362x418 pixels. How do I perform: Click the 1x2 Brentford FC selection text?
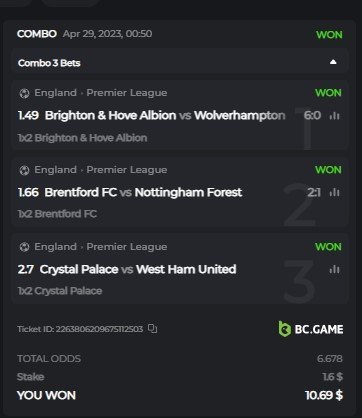pyautogui.click(x=57, y=214)
